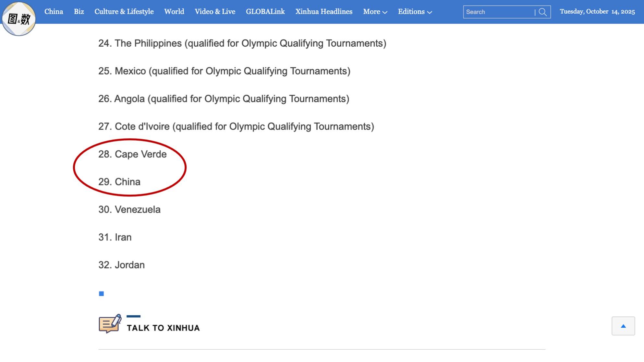Viewport: 644px width, 362px height.
Task: Select the line '25. Mexico'
Action: [225, 71]
